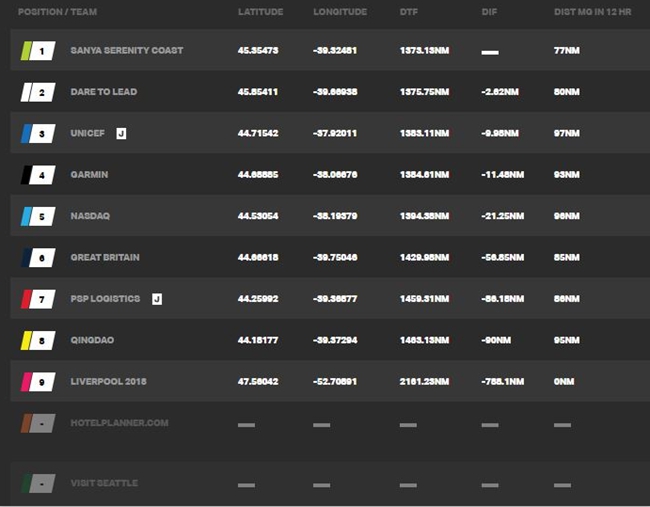Click Liverpool 2018's DIF value

[503, 382]
